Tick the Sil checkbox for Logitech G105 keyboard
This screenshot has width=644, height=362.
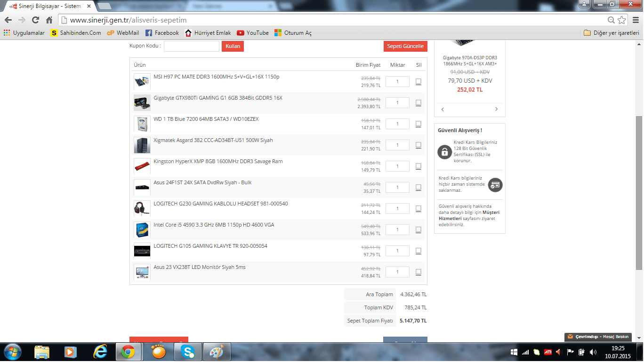[418, 251]
